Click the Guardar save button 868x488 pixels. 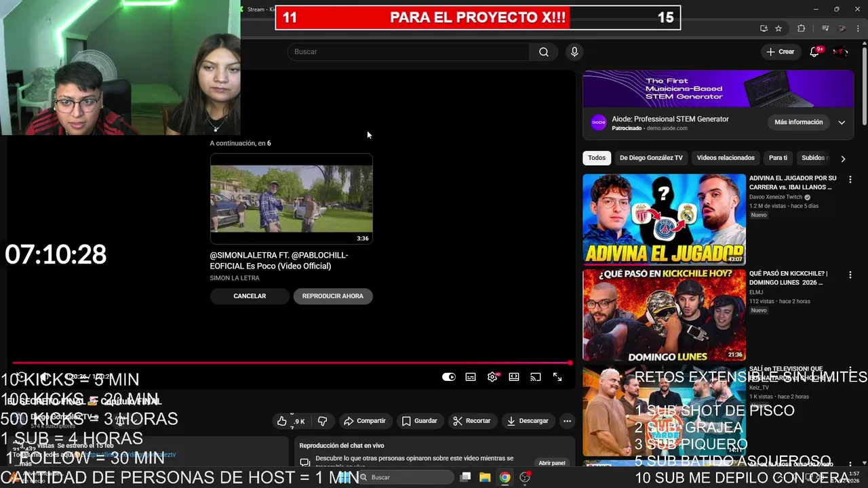pyautogui.click(x=419, y=421)
